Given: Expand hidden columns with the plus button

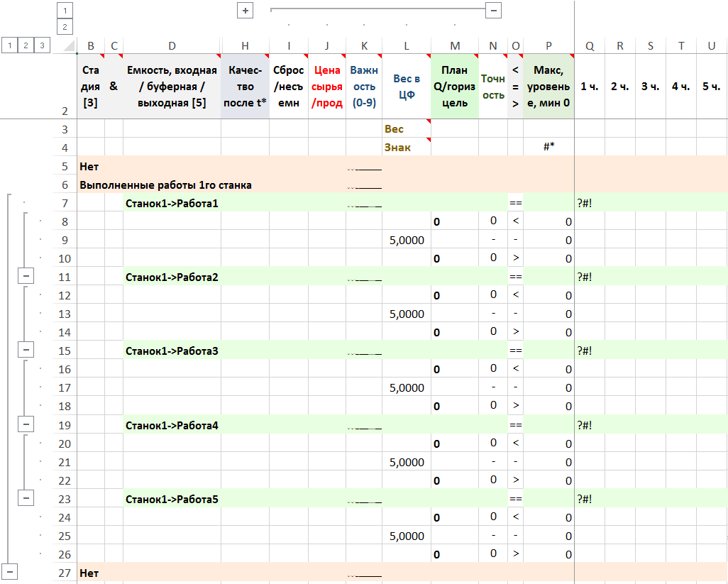Looking at the screenshot, I should 246,11.
